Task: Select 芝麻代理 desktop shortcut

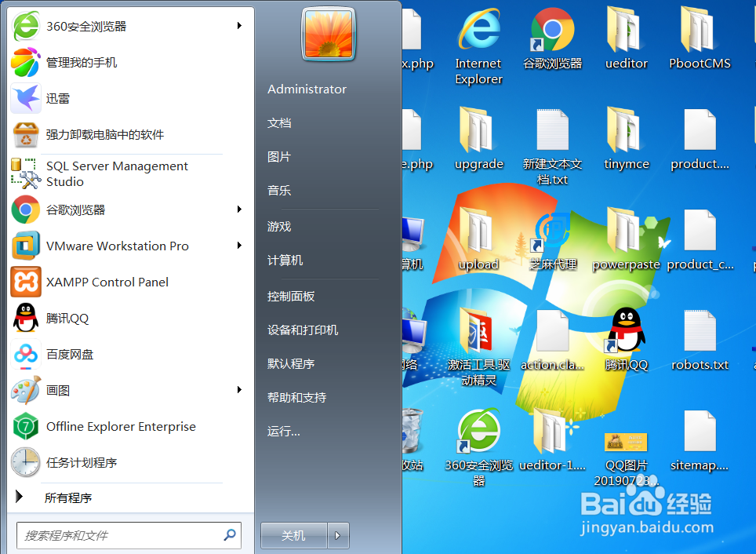Action: (553, 241)
